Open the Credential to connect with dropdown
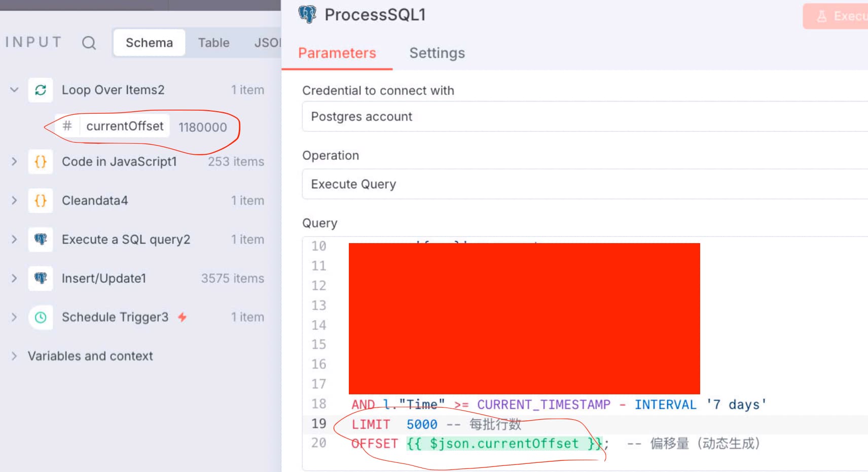The image size is (868, 472). click(x=585, y=117)
